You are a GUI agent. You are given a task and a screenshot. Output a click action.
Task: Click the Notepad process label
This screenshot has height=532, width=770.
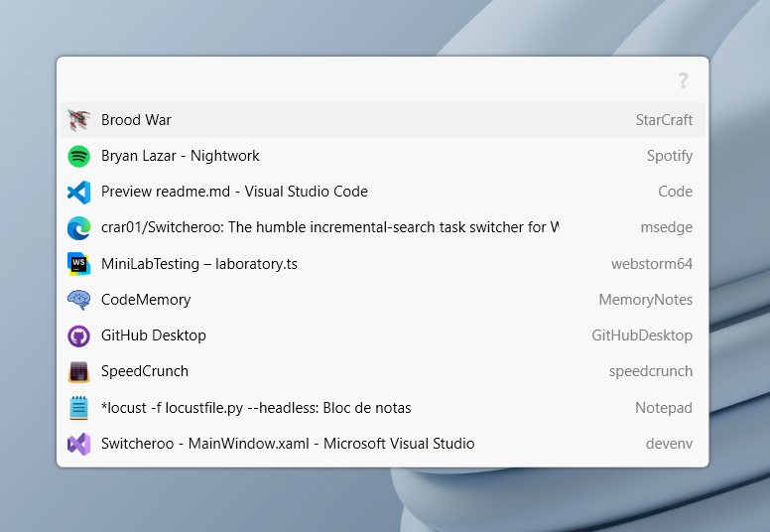664,408
